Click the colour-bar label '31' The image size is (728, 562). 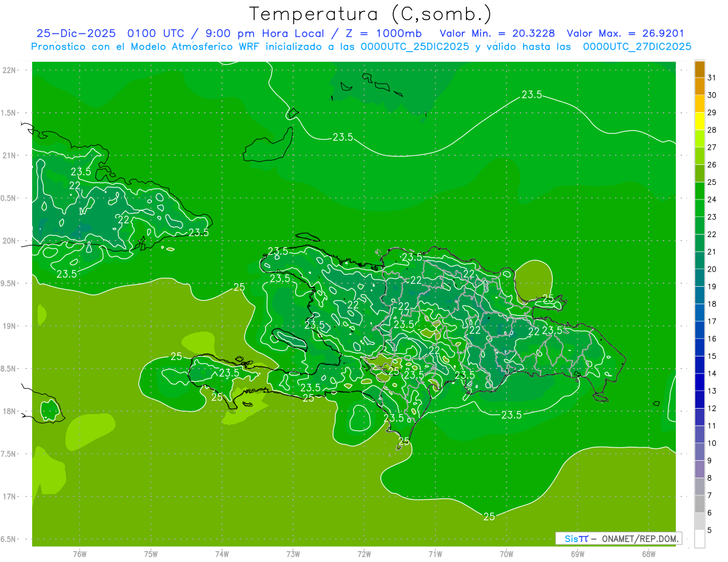(712, 78)
